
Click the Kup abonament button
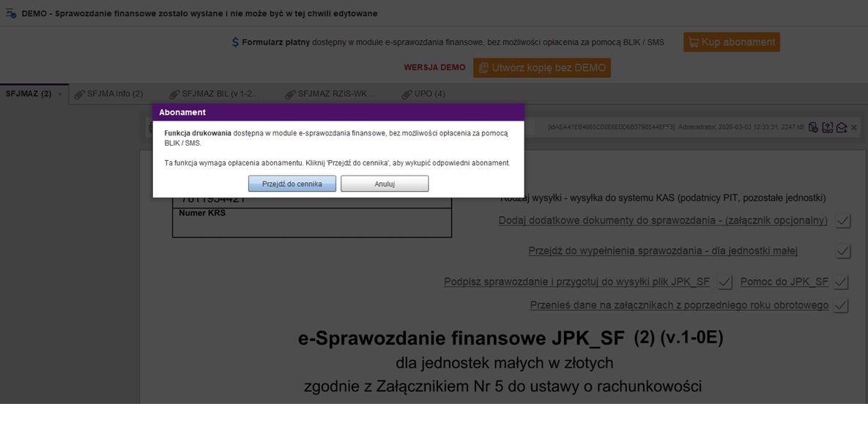click(731, 42)
